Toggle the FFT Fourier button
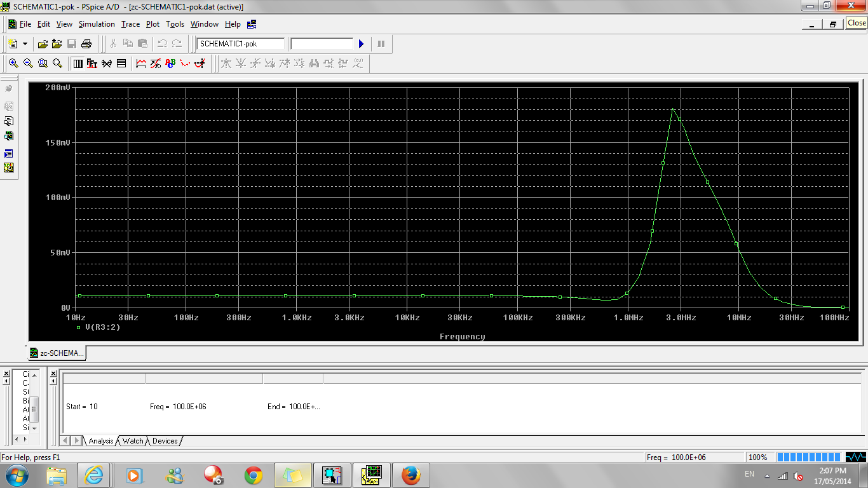Screen dimensions: 868x488 [x=92, y=64]
